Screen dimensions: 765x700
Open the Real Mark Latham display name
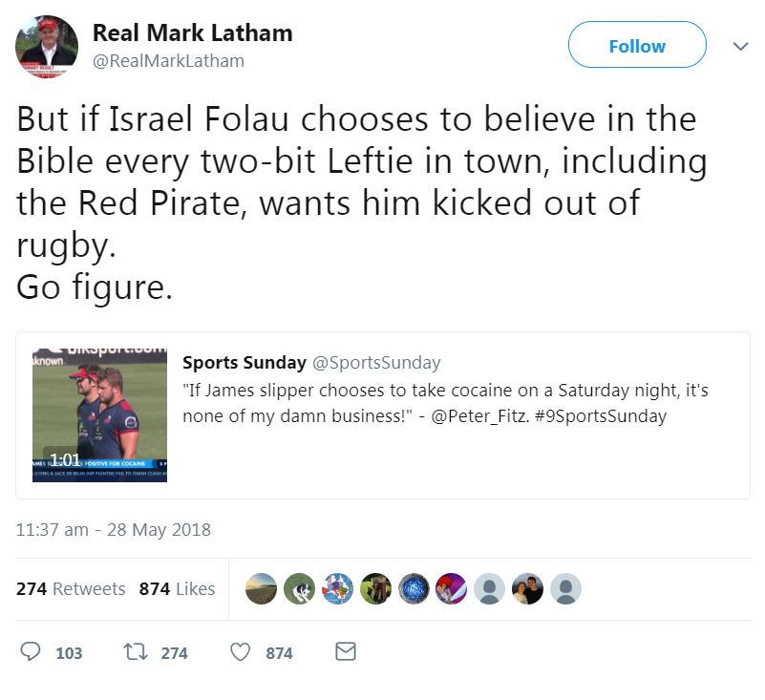tap(192, 33)
